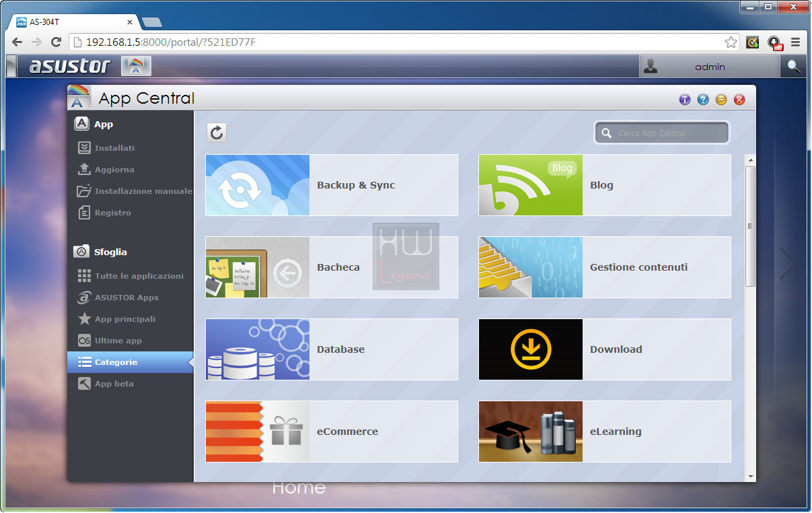Close App Central with the red X button

click(739, 100)
